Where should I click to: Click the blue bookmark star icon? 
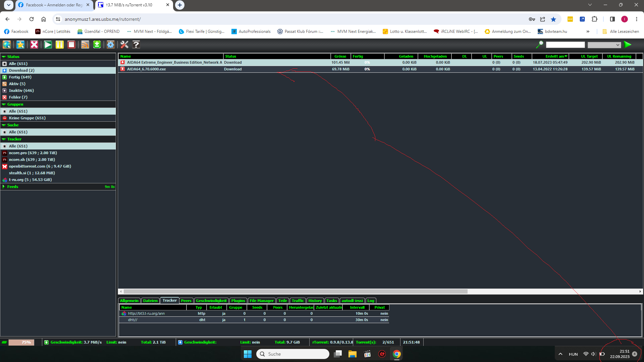tap(553, 19)
